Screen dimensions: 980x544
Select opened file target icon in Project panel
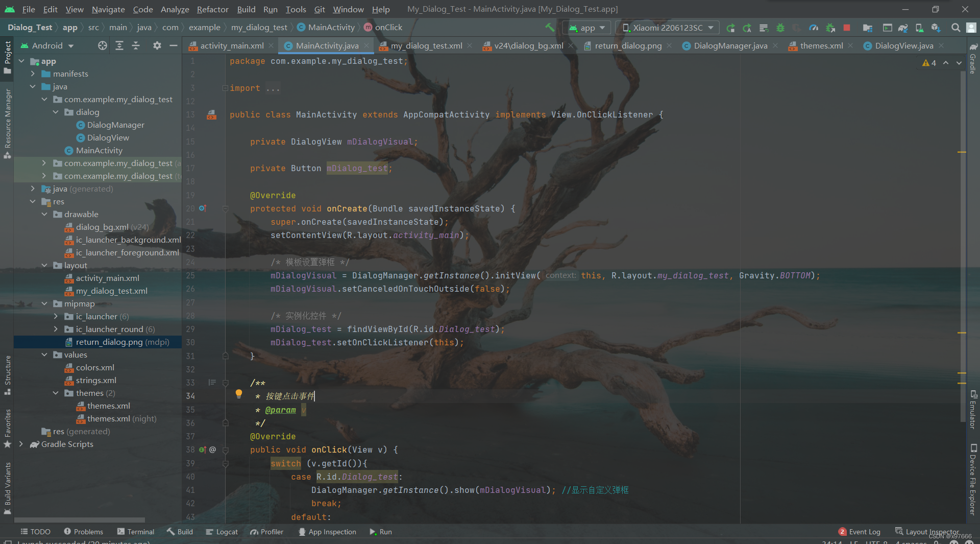(103, 45)
